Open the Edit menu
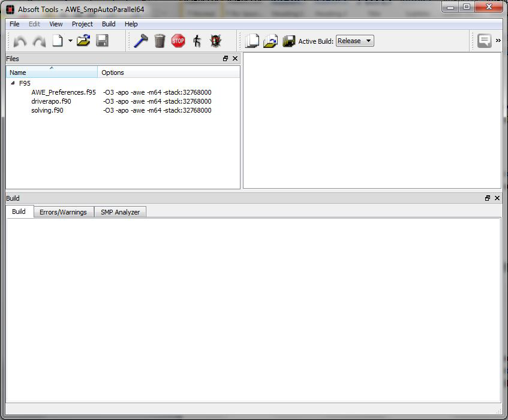 34,24
